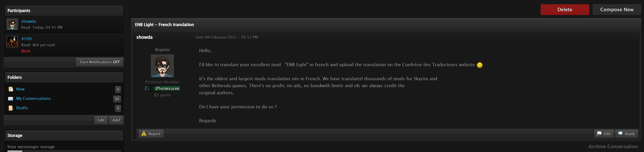Open 4109's avatar in Participants panel
Screen dimensions: 644x152
(12, 42)
